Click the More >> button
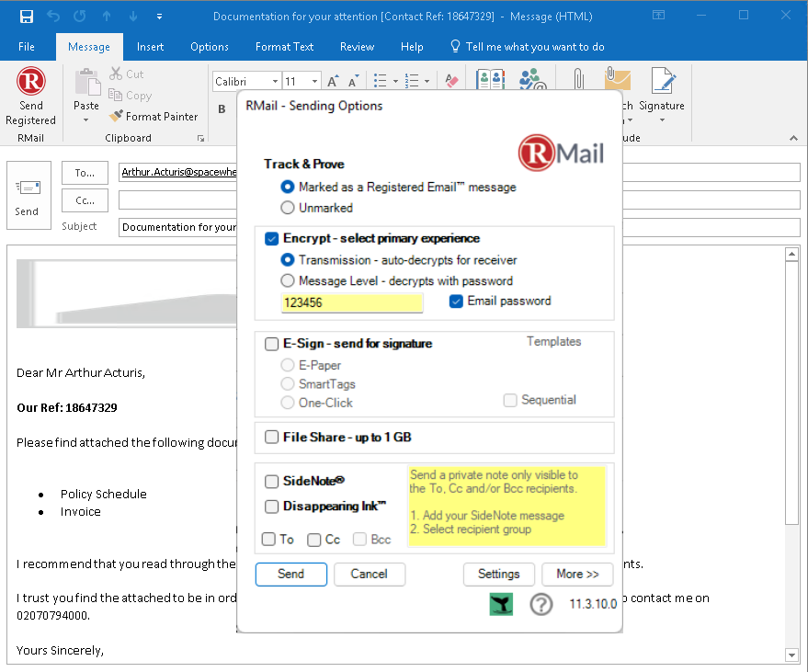808x672 pixels. pos(577,574)
